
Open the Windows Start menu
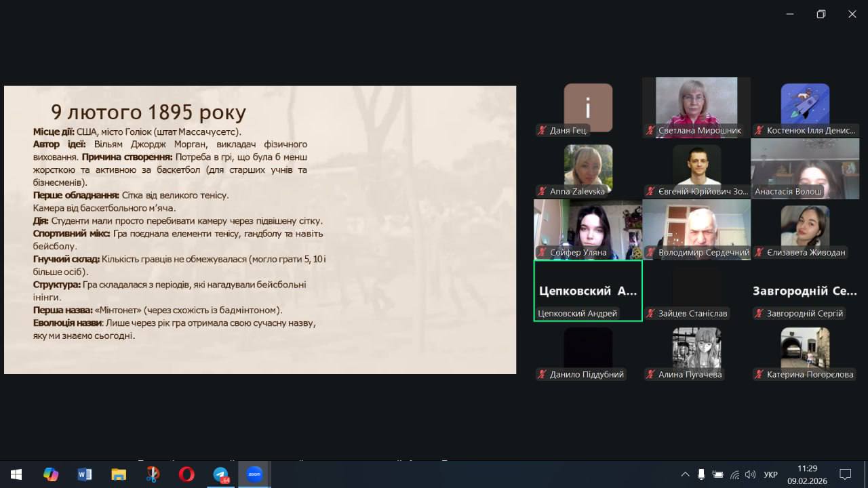(16, 474)
